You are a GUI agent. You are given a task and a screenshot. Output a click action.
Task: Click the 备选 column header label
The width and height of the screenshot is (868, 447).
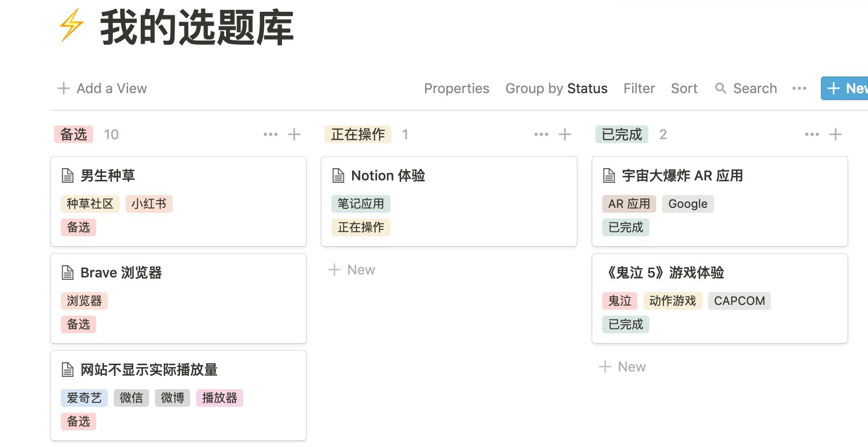tap(73, 134)
